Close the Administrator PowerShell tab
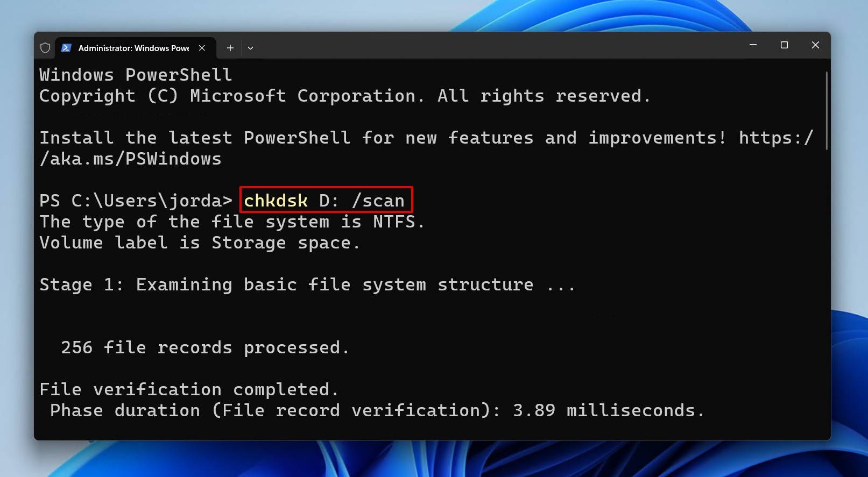This screenshot has width=868, height=477. (202, 48)
